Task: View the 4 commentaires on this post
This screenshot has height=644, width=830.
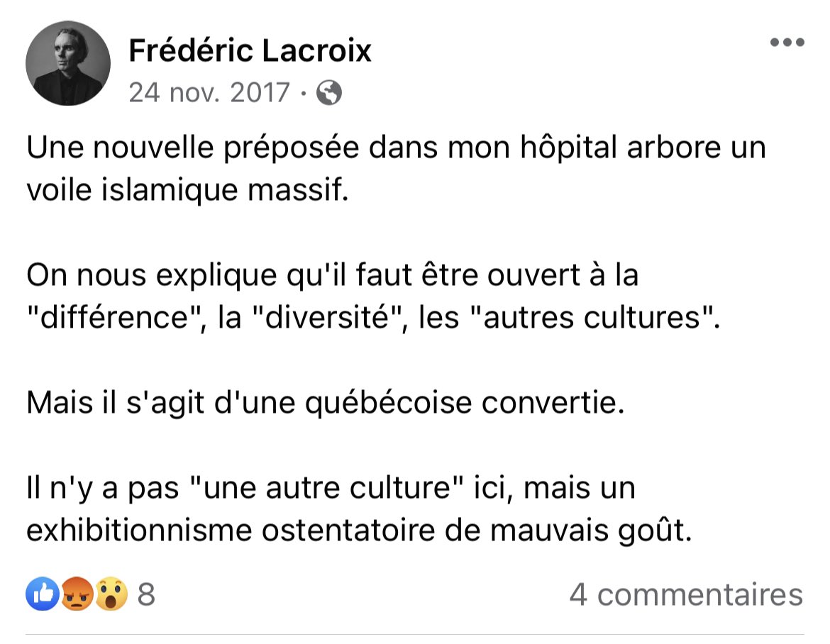Action: (x=687, y=595)
